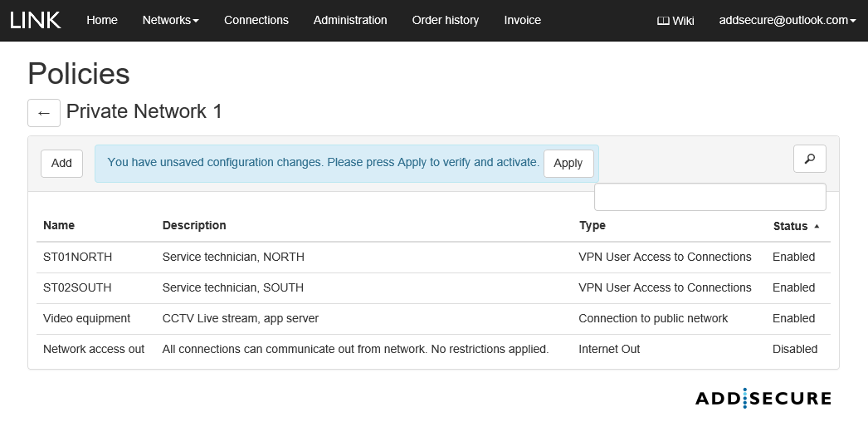Open the addsecure@outlook.com account dropdown
This screenshot has width=868, height=427.
click(x=787, y=21)
